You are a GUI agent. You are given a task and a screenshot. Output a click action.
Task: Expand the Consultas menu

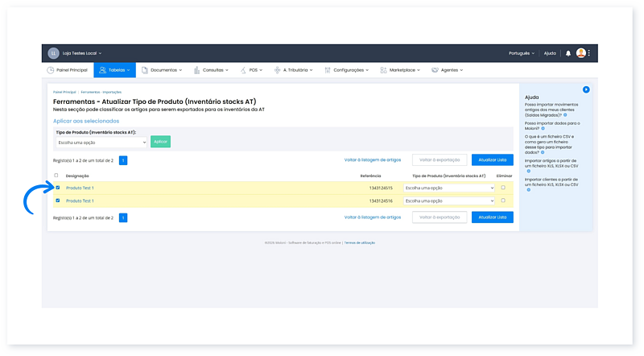(212, 70)
